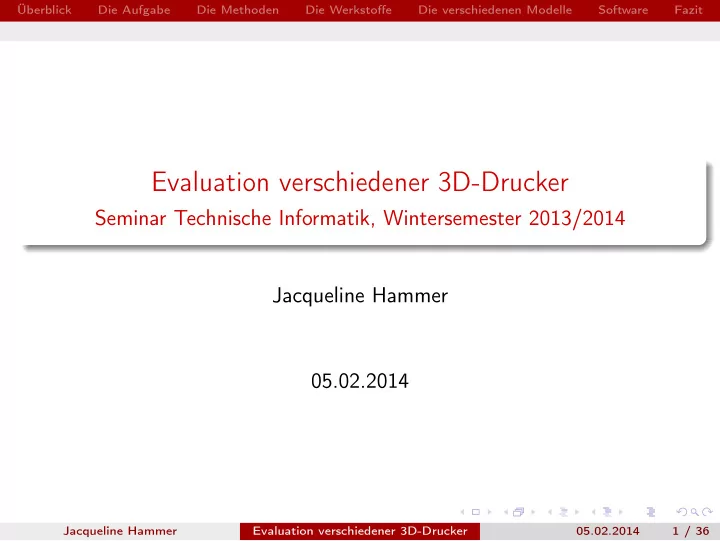Screen dimensions: 720x541
Task: Click the single slide rectangle icon
Action: (x=476, y=512)
